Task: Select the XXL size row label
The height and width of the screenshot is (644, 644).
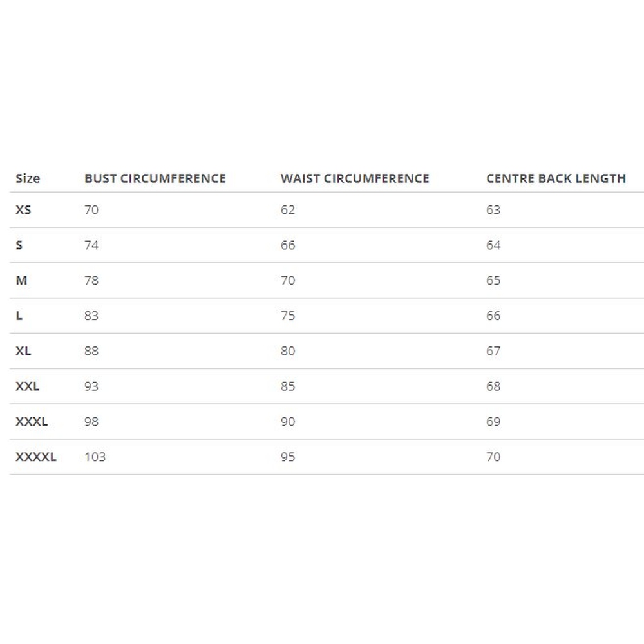Action: (x=27, y=386)
